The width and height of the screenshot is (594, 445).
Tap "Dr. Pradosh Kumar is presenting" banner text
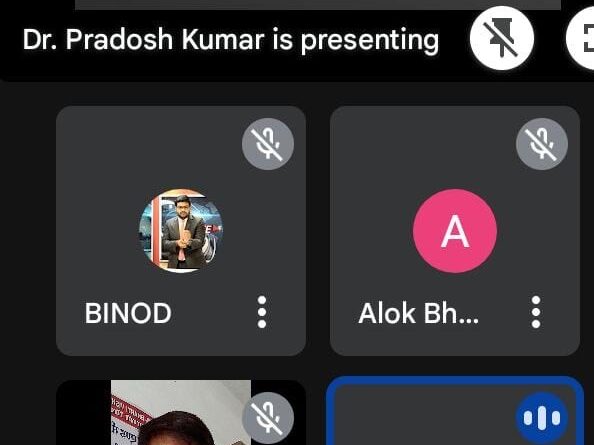tap(231, 40)
